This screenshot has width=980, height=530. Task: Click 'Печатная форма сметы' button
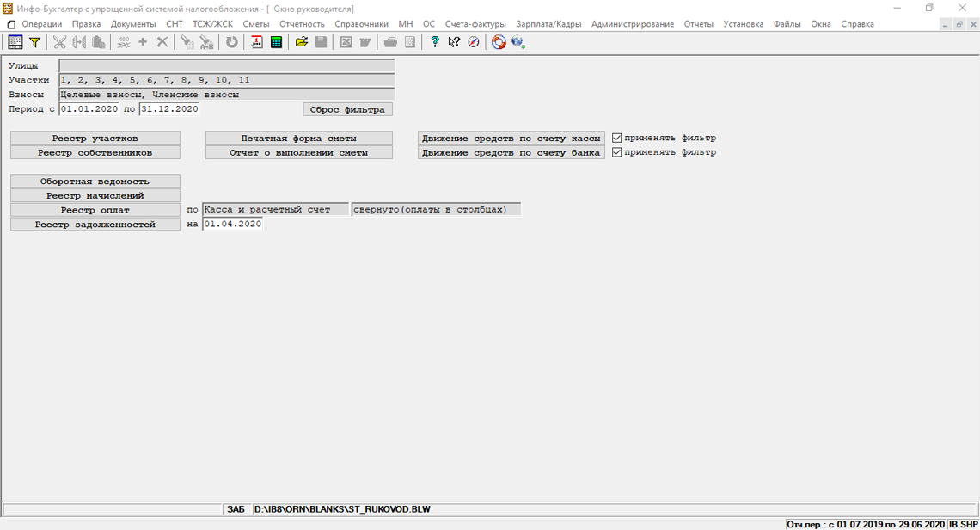[299, 139]
